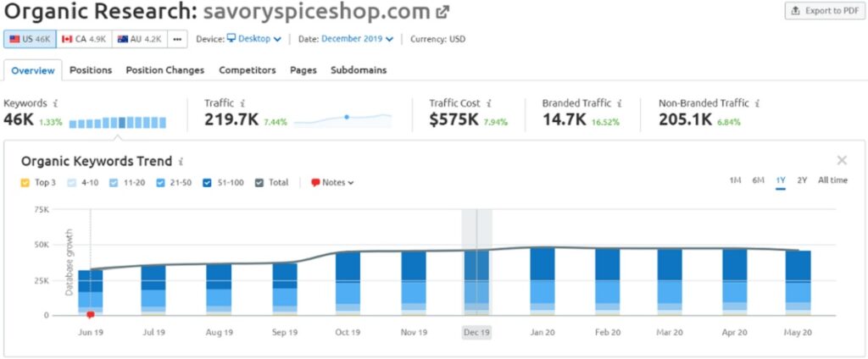Image resolution: width=868 pixels, height=359 pixels.
Task: Click the Feb 20 bar in chart
Action: (608, 282)
